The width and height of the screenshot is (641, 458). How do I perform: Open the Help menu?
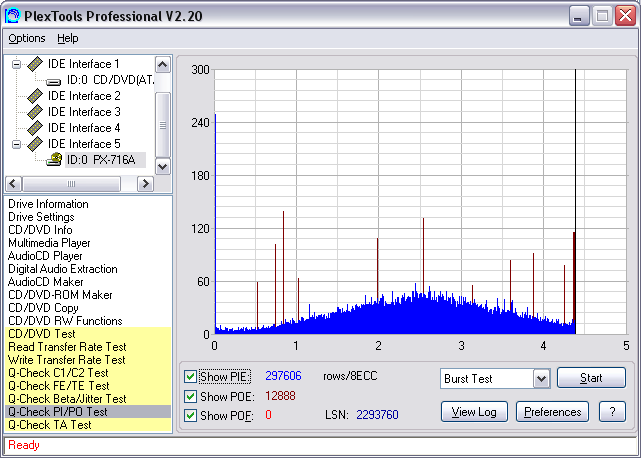[67, 38]
